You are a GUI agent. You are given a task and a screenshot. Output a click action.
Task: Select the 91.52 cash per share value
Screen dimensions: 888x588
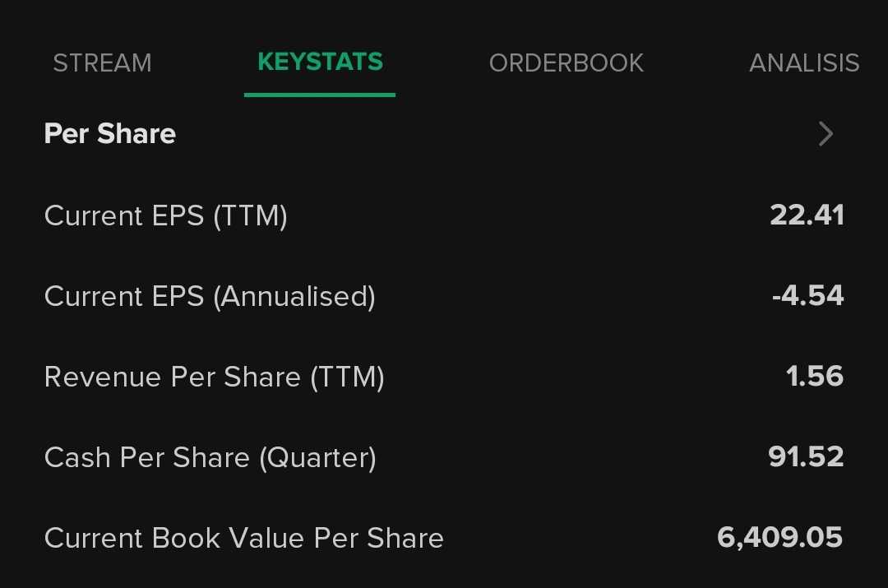click(x=806, y=457)
